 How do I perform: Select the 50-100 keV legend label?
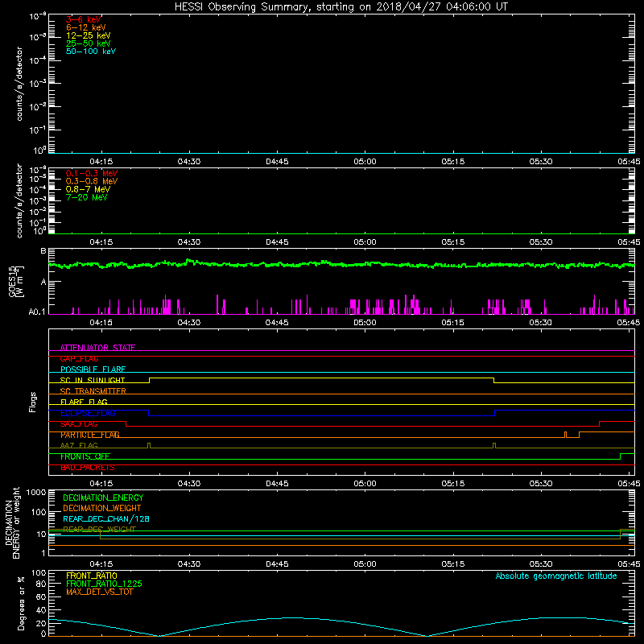coord(91,52)
